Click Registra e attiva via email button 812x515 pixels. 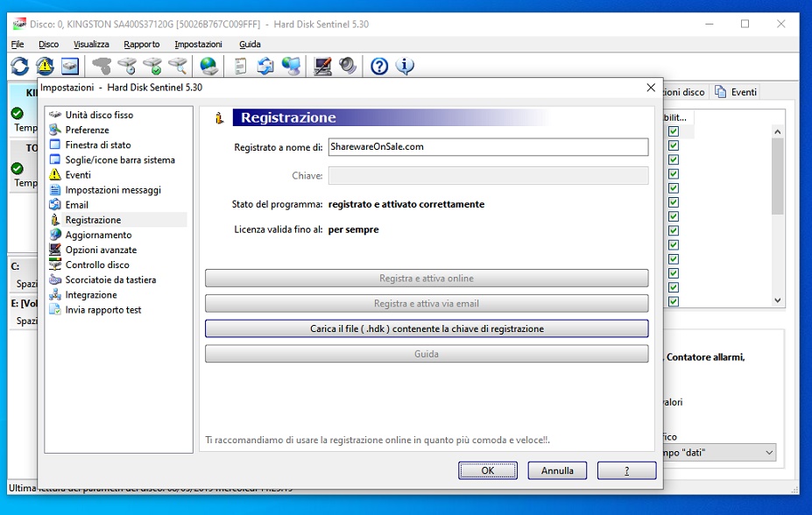[x=427, y=304]
